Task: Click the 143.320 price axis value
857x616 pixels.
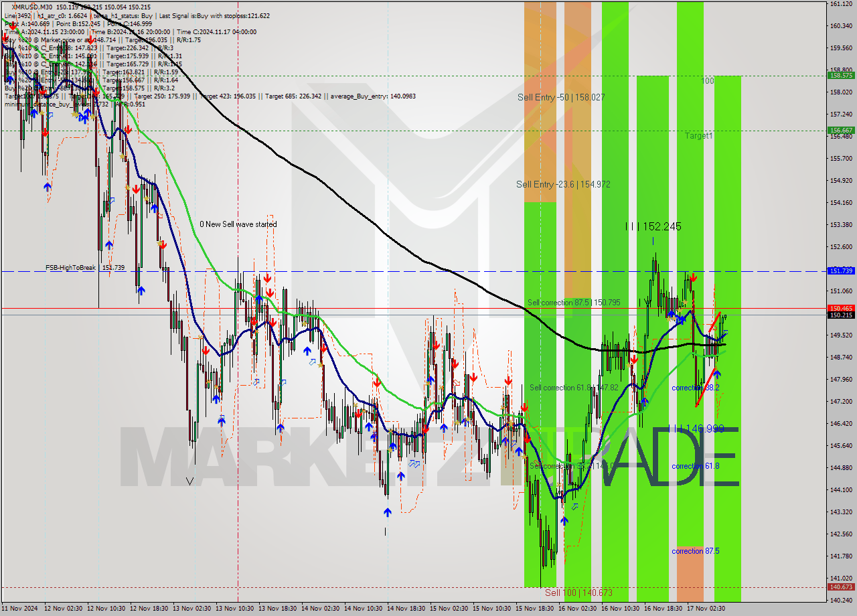Action: pos(840,512)
